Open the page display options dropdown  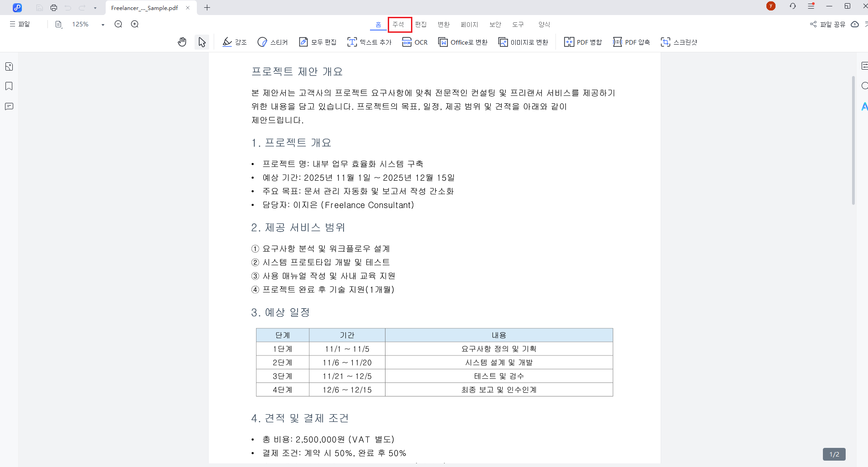[58, 24]
